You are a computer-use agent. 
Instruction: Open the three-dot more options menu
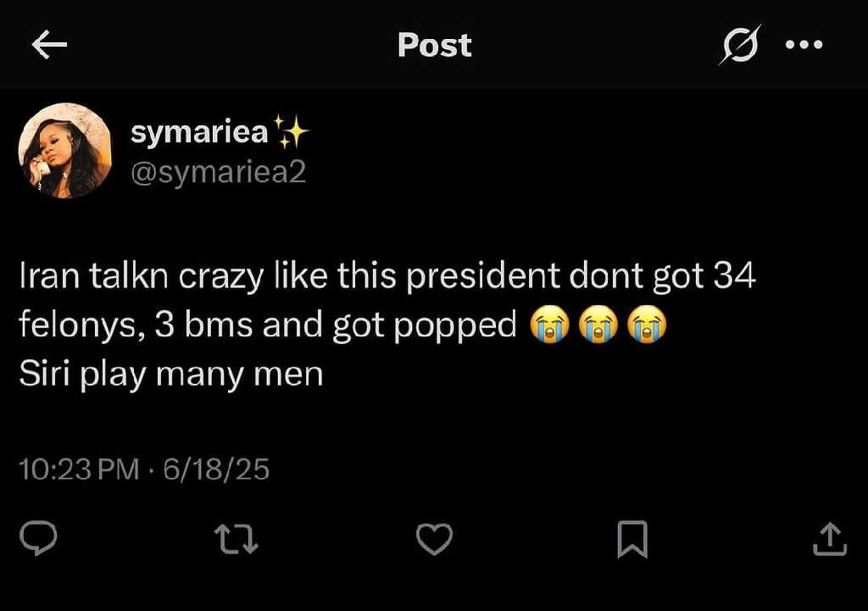click(804, 45)
